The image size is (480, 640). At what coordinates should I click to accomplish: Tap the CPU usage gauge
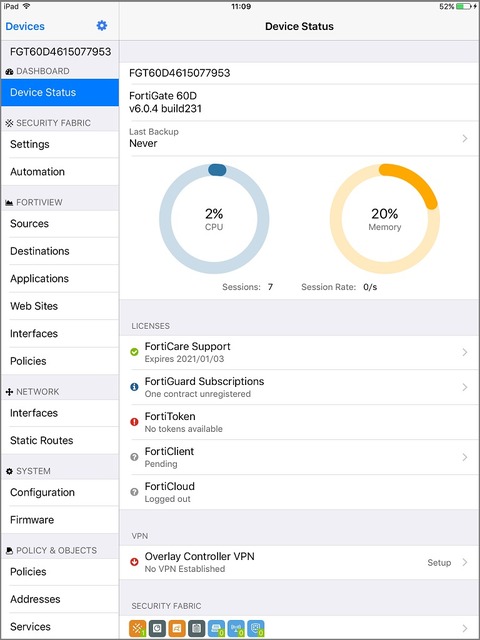(x=214, y=219)
